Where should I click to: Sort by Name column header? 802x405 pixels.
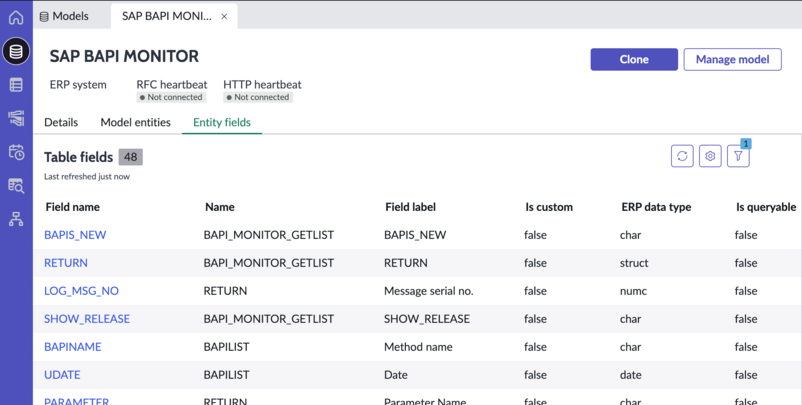(x=220, y=207)
